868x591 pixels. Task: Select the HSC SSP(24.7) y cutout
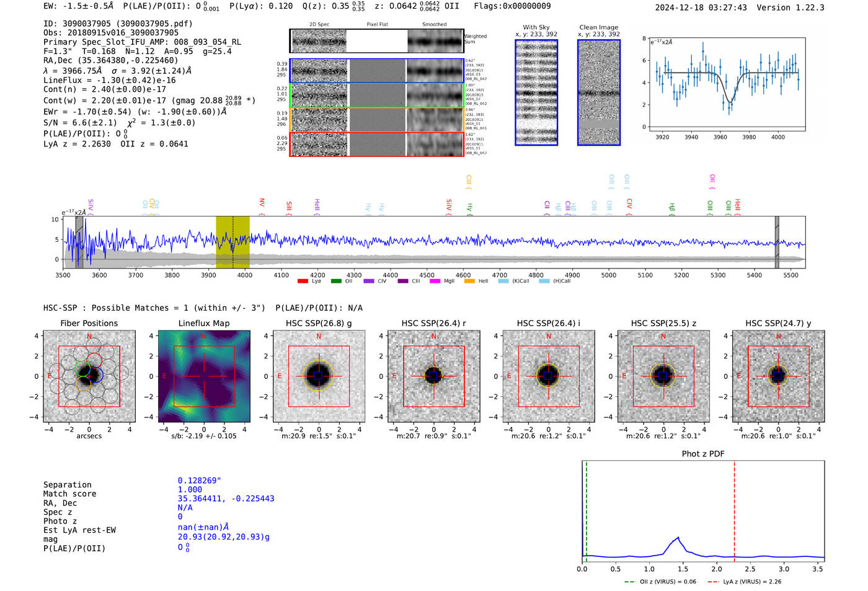779,376
